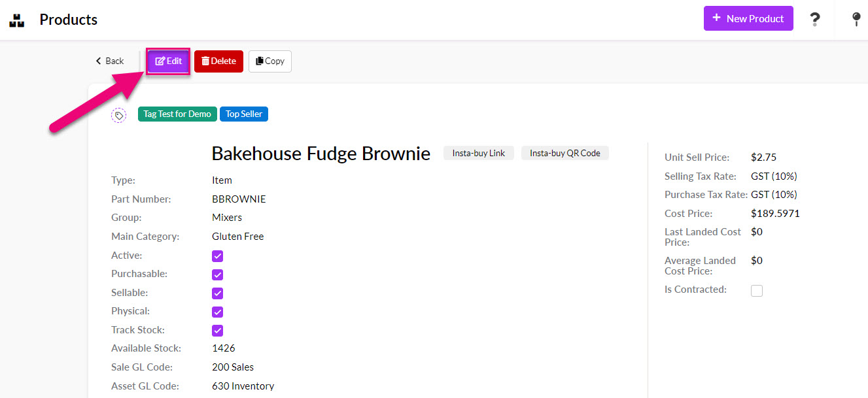868x398 pixels.
Task: Create a product with New Product button
Action: point(748,18)
